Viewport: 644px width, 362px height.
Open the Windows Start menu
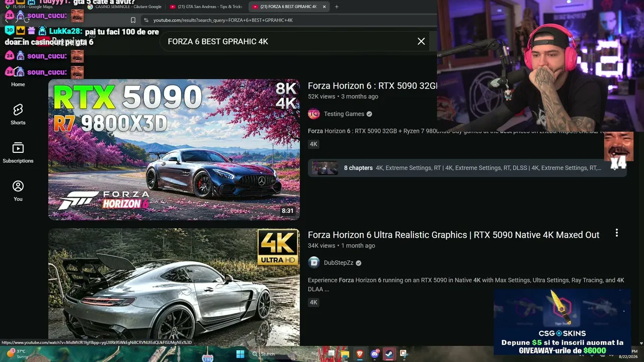(240, 354)
